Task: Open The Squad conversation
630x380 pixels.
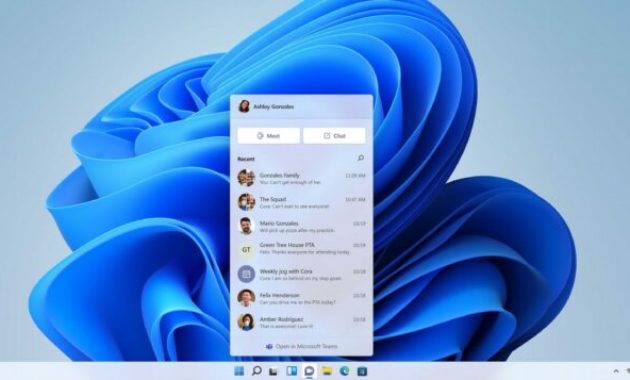Action: 301,202
